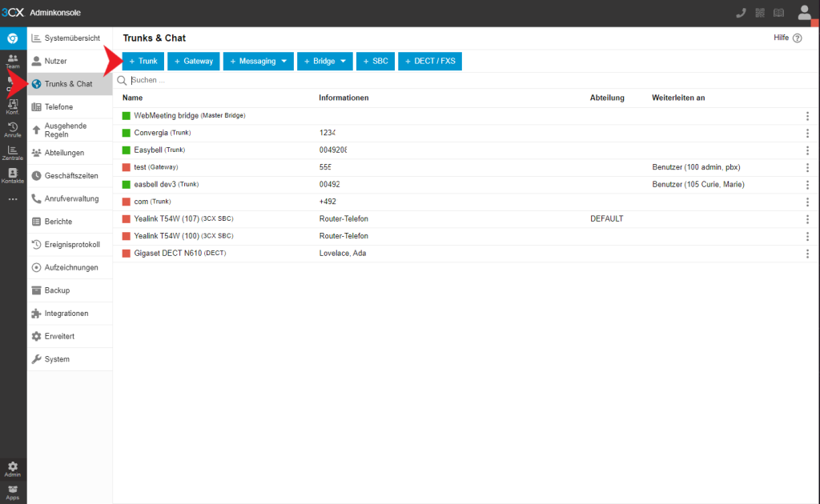Select Ereignisprotokoll in sidebar

pos(71,245)
